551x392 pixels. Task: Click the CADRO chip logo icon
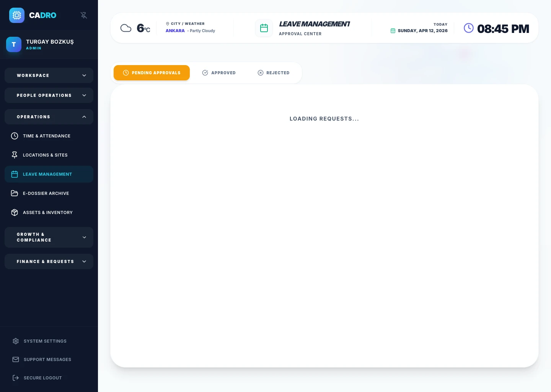(17, 15)
